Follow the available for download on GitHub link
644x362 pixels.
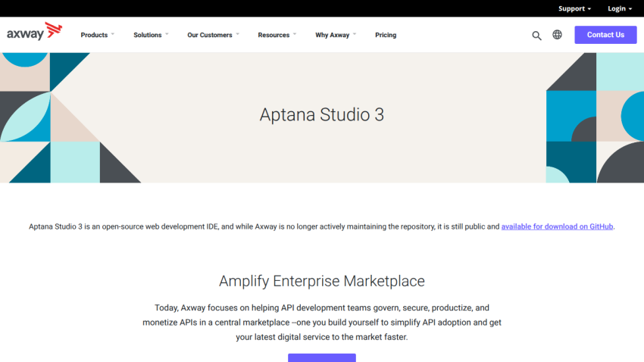point(557,226)
